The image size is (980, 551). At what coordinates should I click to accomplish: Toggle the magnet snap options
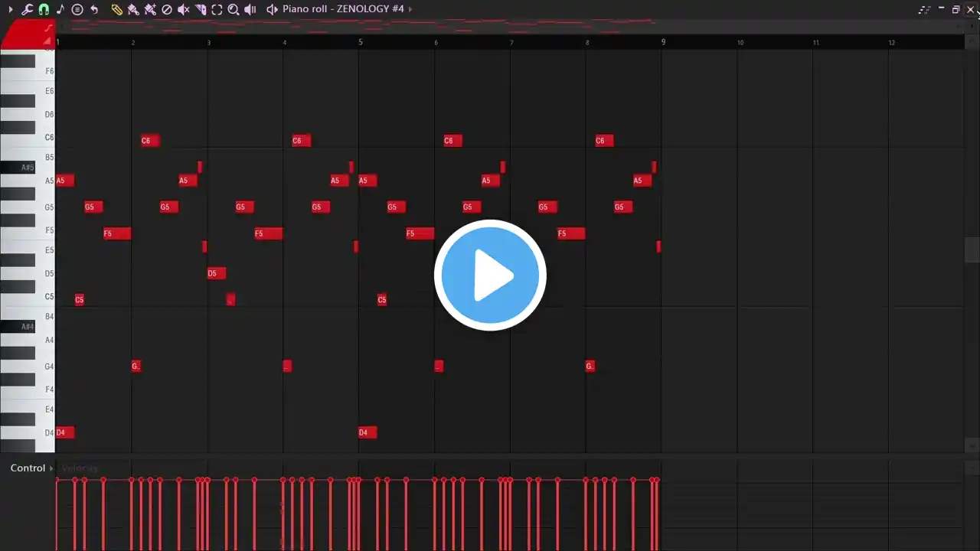point(44,9)
